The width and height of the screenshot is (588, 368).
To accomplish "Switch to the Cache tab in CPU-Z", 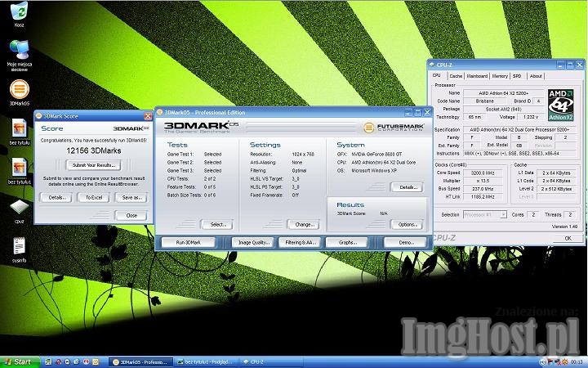I will pyautogui.click(x=456, y=76).
